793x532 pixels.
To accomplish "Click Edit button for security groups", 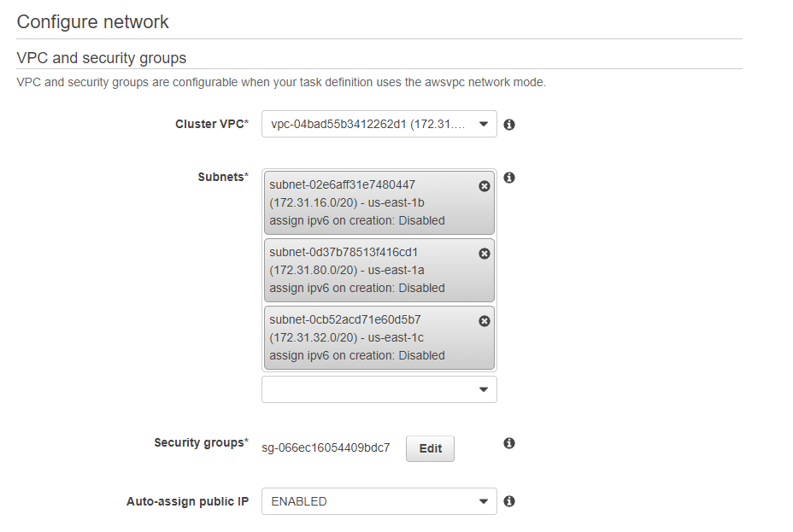I will pyautogui.click(x=430, y=448).
